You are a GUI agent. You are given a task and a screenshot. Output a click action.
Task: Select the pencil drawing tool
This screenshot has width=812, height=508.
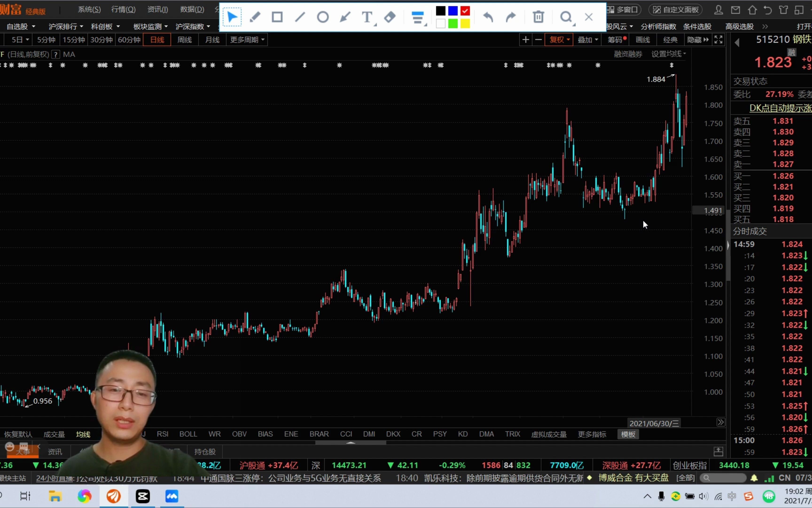point(255,17)
